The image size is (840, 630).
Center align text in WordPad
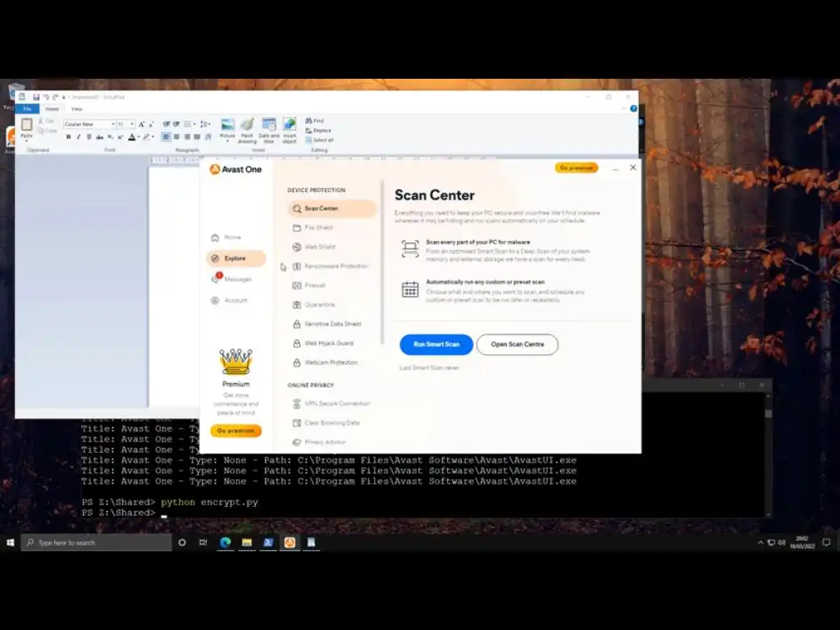tap(177, 137)
